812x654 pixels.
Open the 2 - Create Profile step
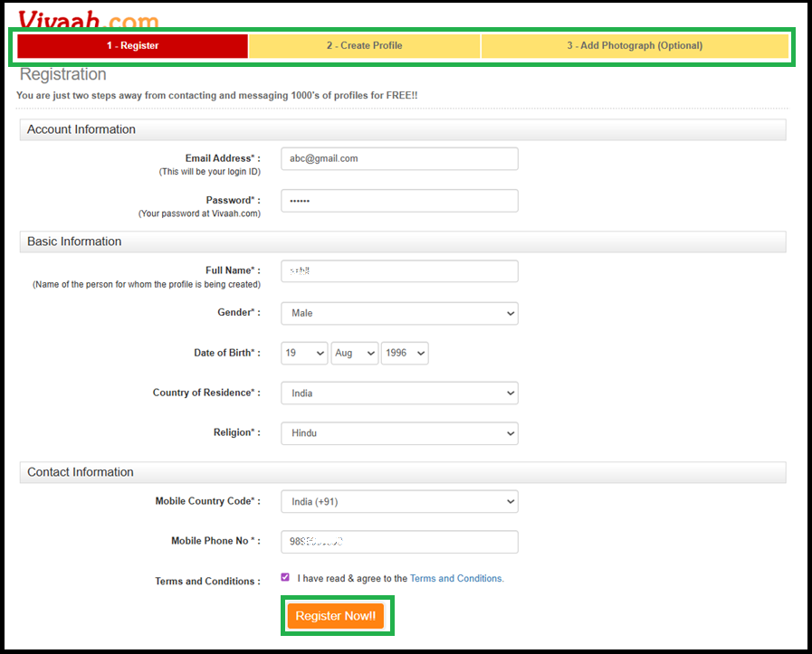pos(365,45)
